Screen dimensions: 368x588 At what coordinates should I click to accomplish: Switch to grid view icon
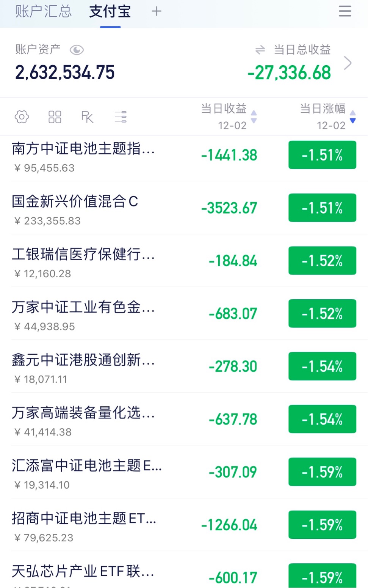tap(55, 117)
